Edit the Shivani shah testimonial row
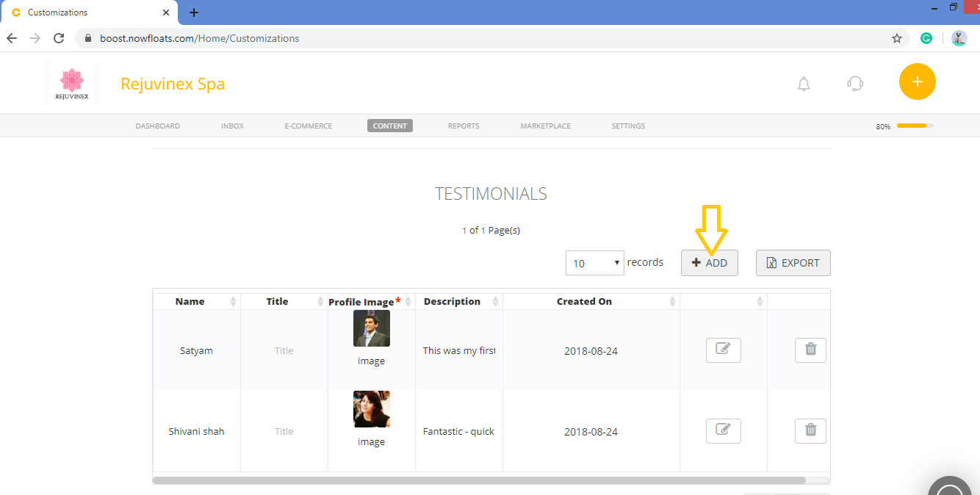Image resolution: width=980 pixels, height=495 pixels. click(724, 431)
